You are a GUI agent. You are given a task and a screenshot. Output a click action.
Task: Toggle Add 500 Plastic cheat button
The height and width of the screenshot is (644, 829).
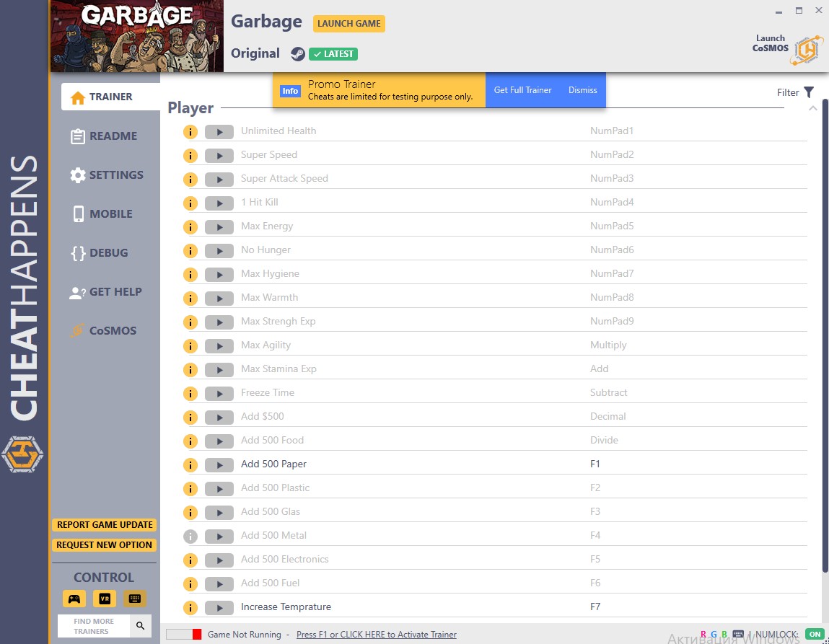[219, 489]
